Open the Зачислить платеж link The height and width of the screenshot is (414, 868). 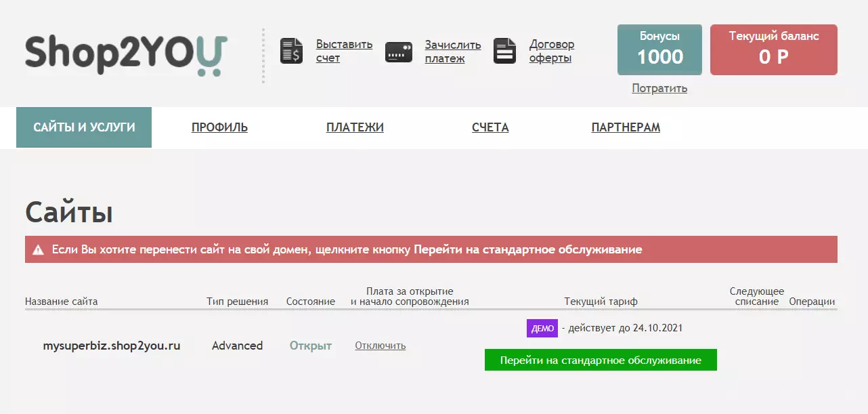(453, 51)
